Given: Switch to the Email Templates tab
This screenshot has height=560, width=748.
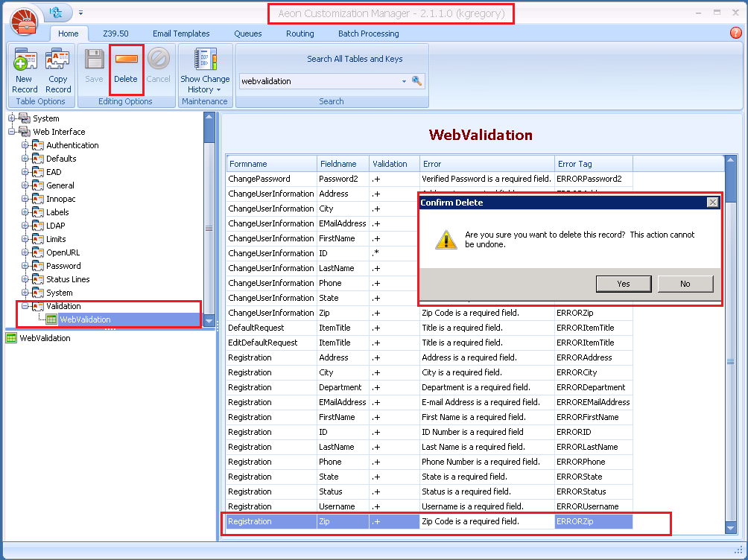Looking at the screenshot, I should [x=181, y=34].
